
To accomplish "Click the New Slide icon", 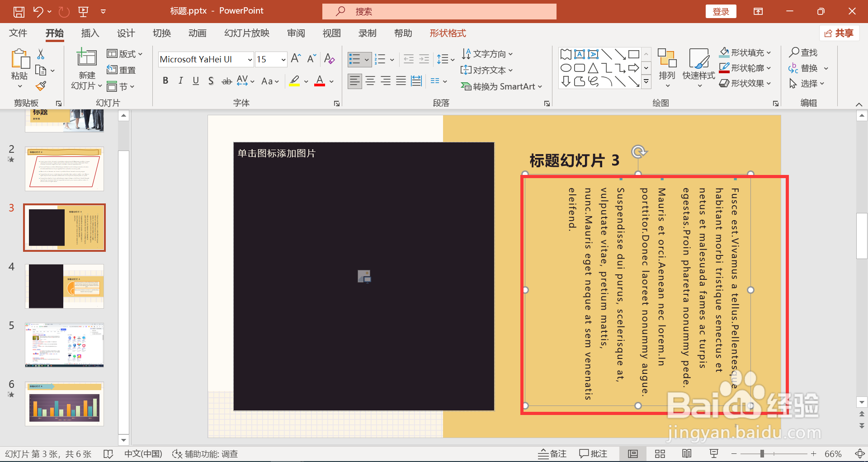I will click(x=86, y=57).
